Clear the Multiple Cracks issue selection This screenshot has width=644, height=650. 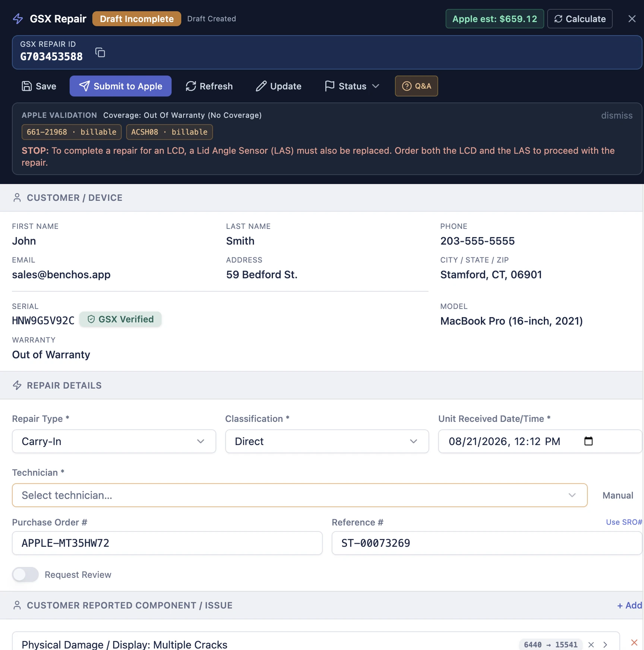coord(591,645)
